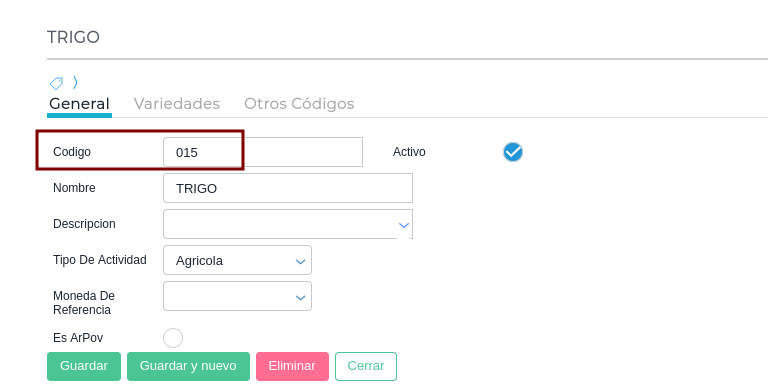
Task: Click the outlined Cerrar button
Action: (x=366, y=366)
